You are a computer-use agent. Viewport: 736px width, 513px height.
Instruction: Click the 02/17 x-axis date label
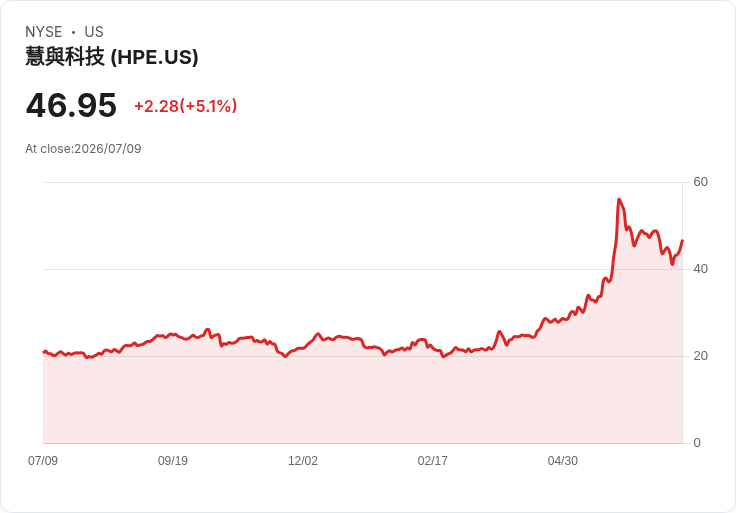[432, 460]
